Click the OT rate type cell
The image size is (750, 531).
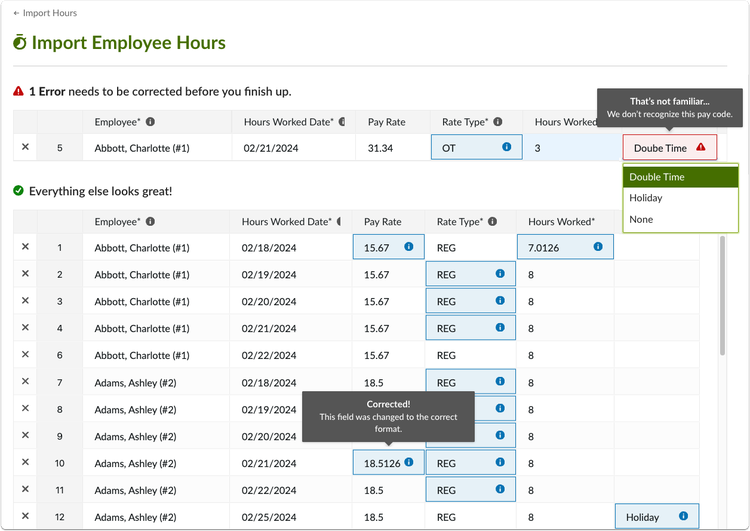(476, 147)
